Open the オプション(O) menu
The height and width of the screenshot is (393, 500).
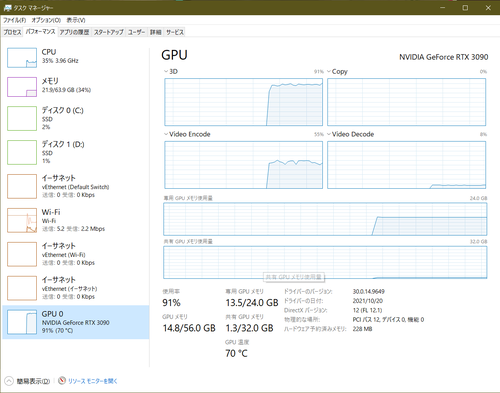pyautogui.click(x=46, y=20)
